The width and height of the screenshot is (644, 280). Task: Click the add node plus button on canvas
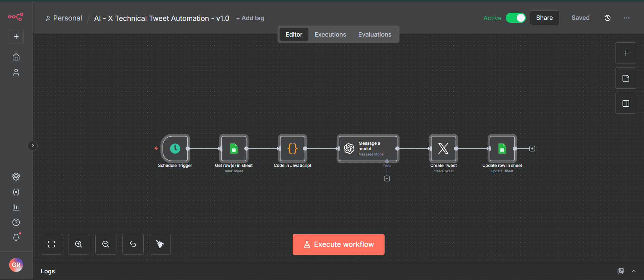pyautogui.click(x=626, y=53)
